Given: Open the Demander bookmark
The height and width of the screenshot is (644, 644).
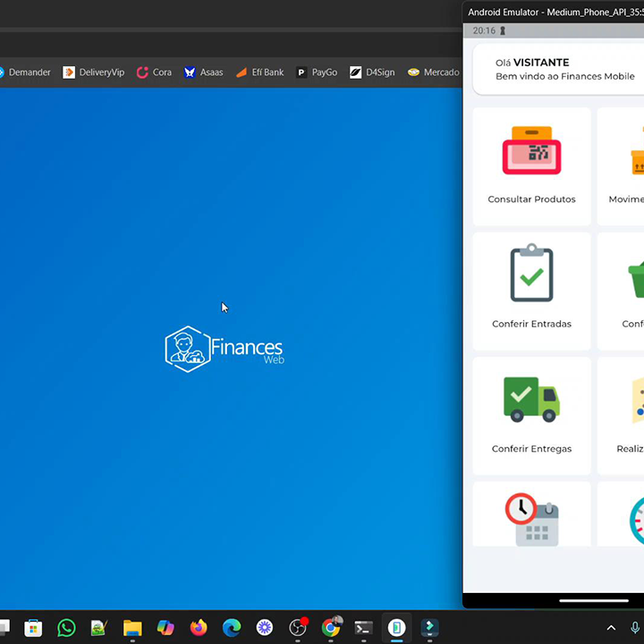Looking at the screenshot, I should [x=25, y=72].
